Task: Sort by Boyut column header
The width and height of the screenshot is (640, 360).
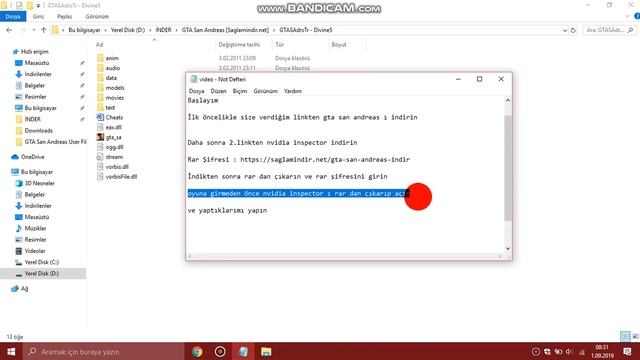Action: click(x=339, y=44)
